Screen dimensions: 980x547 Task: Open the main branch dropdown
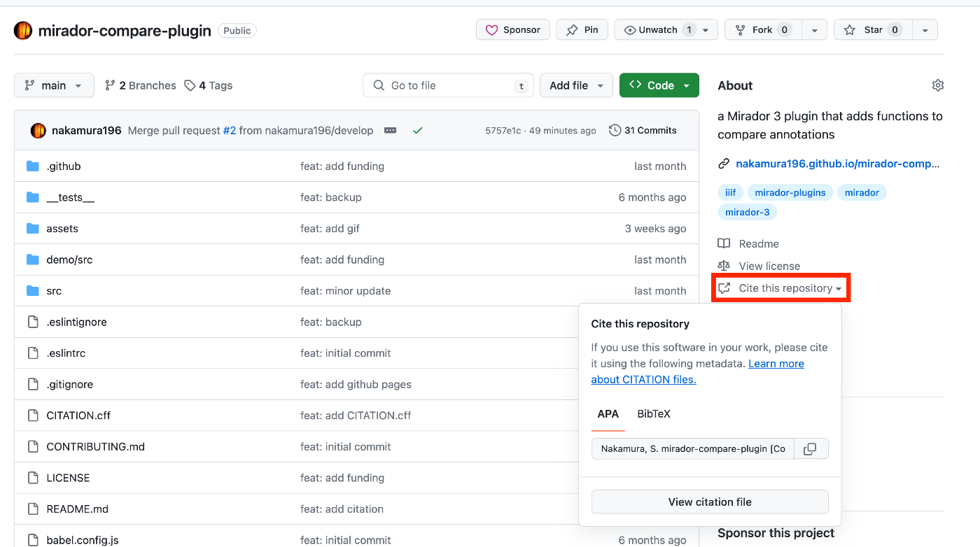pyautogui.click(x=54, y=85)
